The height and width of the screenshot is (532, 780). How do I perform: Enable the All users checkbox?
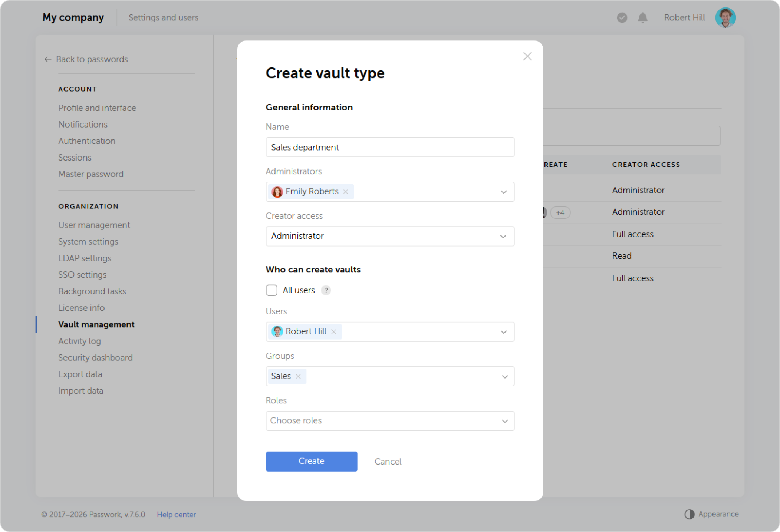271,290
